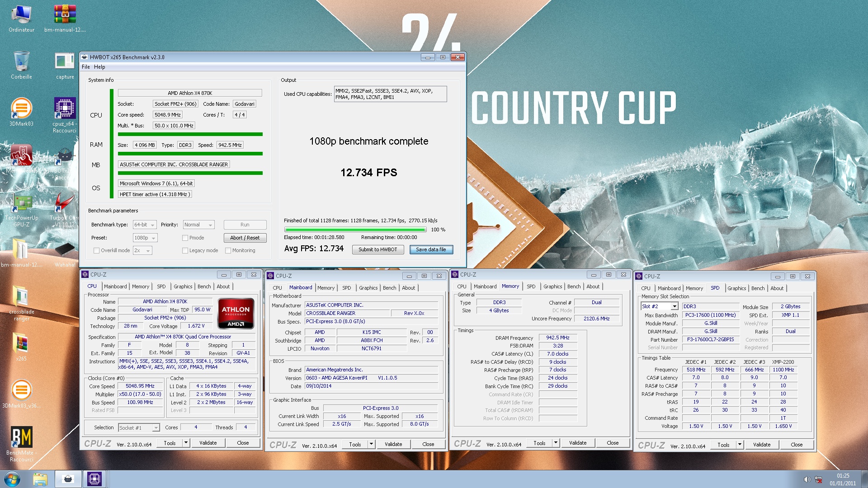Launch BenchMate shortcut icon
Image resolution: width=868 pixels, height=488 pixels.
click(x=21, y=444)
